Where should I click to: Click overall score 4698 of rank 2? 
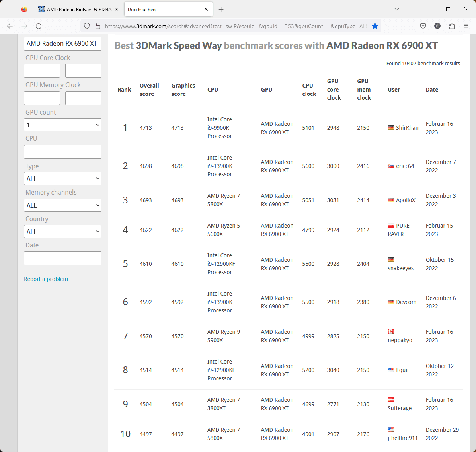[146, 166]
